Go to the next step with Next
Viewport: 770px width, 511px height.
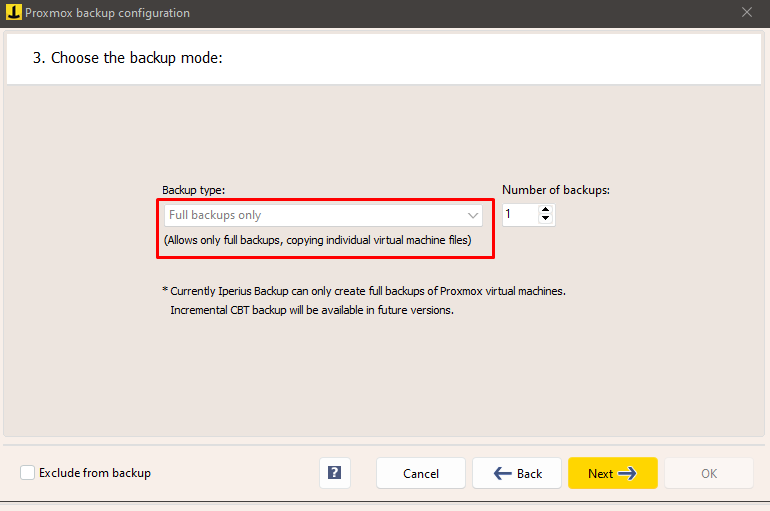click(x=612, y=473)
